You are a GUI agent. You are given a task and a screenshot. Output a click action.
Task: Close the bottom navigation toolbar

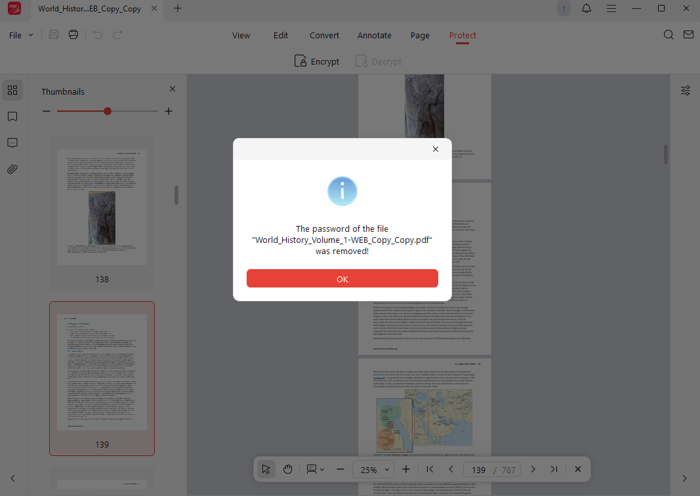point(578,469)
